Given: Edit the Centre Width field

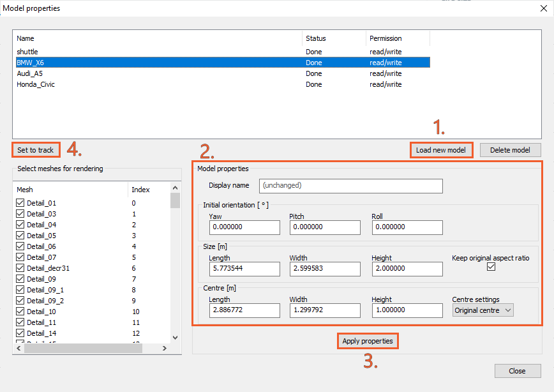Looking at the screenshot, I should (x=325, y=310).
